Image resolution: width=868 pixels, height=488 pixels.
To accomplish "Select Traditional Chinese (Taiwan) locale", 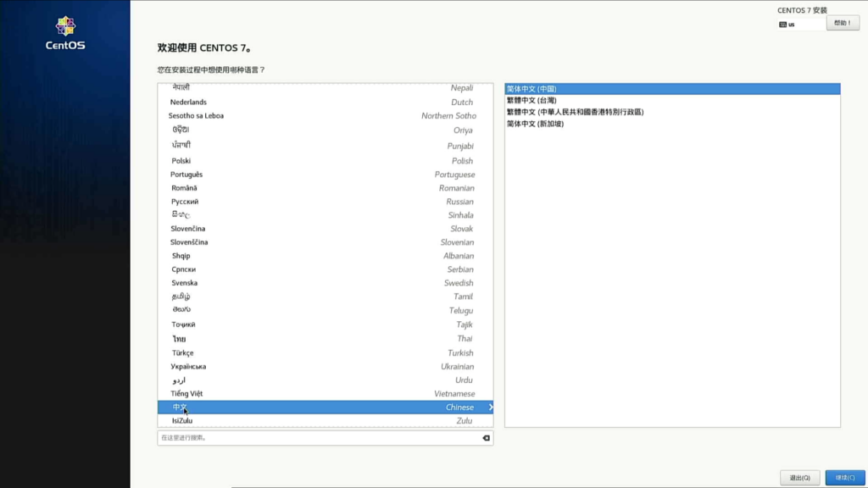I will [672, 100].
